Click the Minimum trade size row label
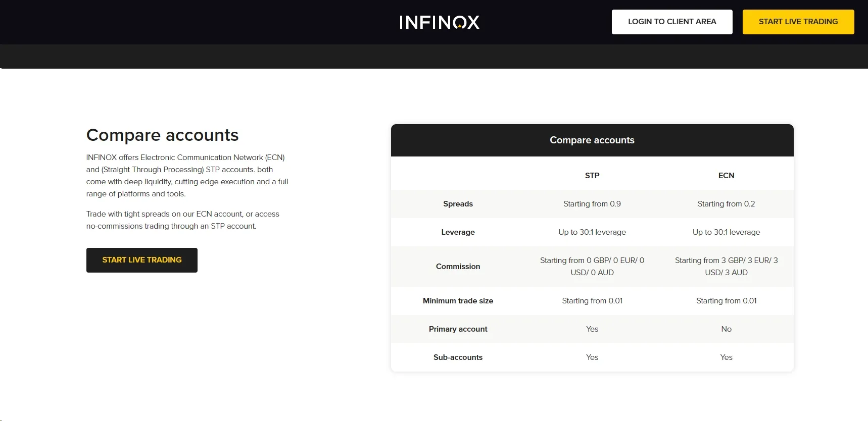 458,301
